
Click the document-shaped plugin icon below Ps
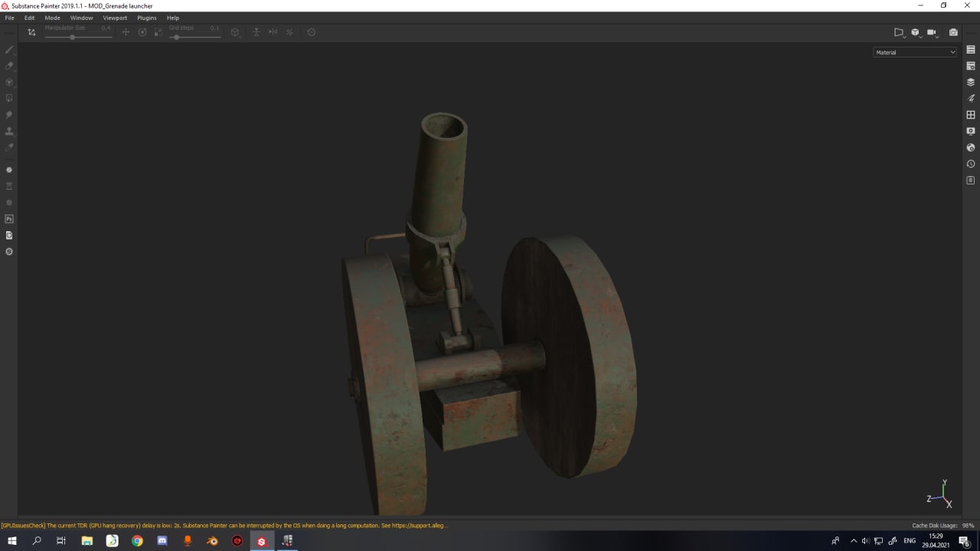pos(9,235)
